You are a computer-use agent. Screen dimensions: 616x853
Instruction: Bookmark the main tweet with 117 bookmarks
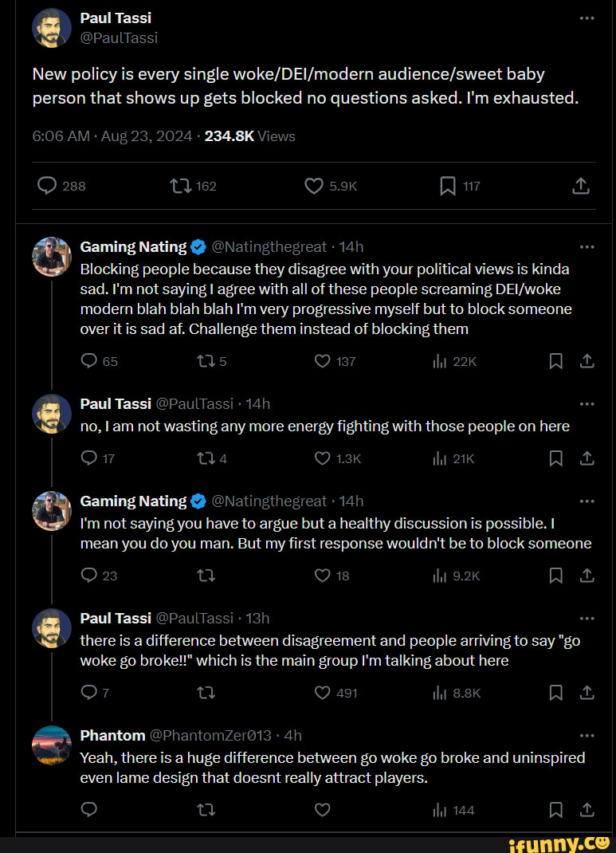pyautogui.click(x=448, y=187)
